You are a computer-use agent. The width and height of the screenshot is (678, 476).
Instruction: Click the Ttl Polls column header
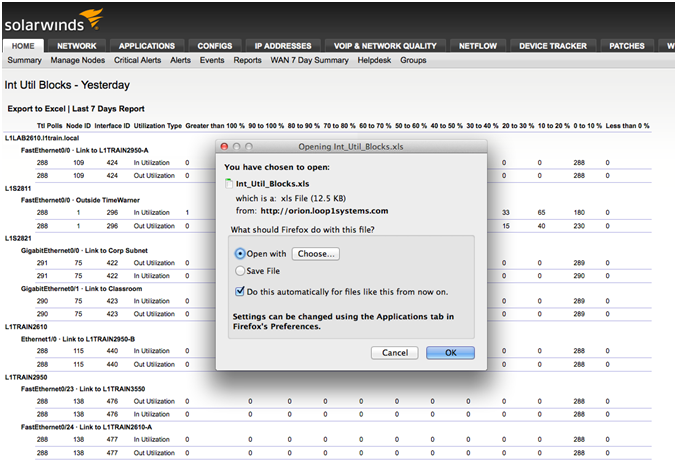tap(49, 126)
